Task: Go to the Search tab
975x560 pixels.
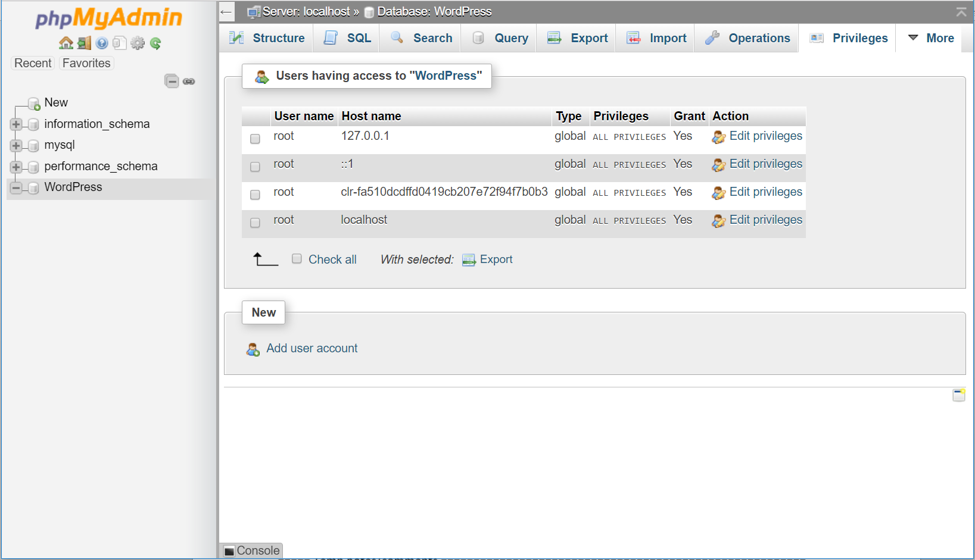Action: pyautogui.click(x=421, y=38)
